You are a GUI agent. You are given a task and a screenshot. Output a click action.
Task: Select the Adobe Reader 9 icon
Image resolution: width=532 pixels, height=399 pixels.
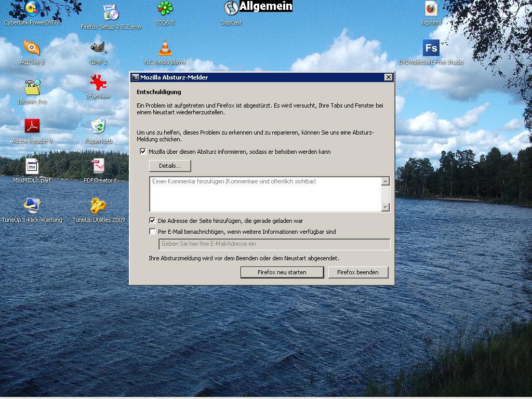(32, 127)
